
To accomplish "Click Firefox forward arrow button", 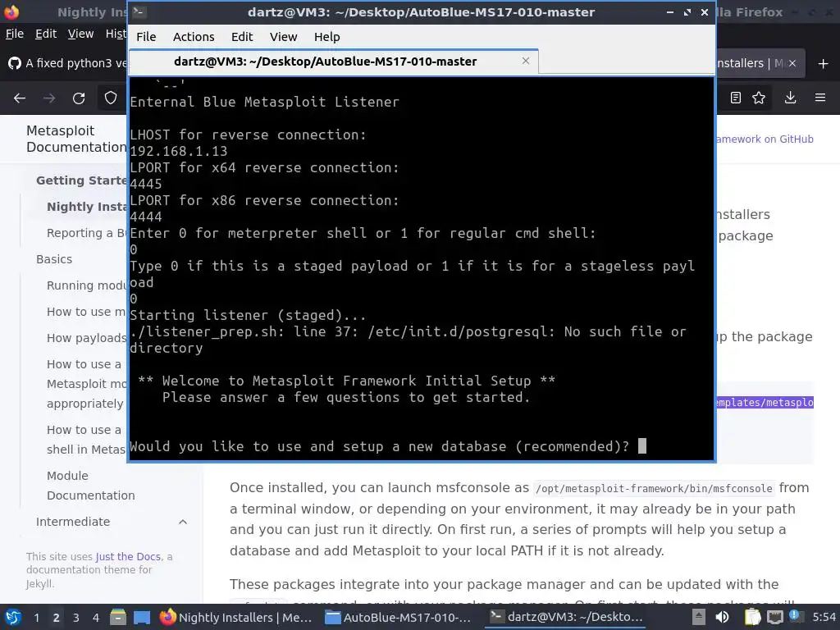I will pyautogui.click(x=49, y=98).
